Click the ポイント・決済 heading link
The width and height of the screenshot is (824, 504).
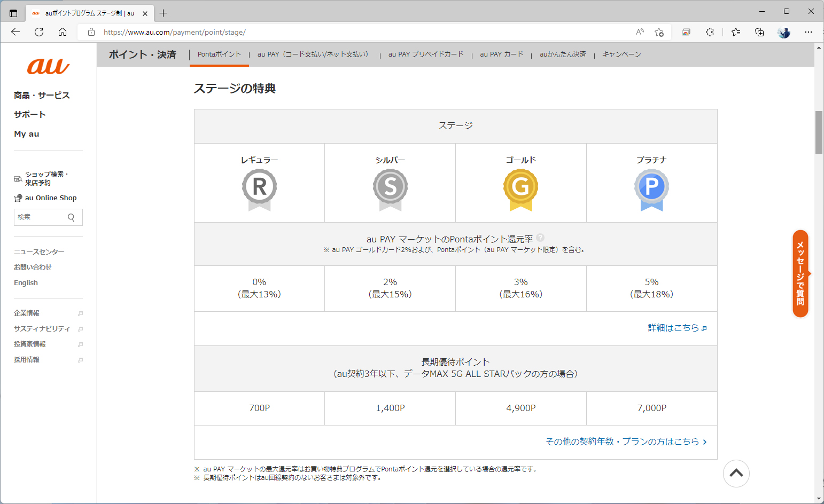tap(143, 54)
